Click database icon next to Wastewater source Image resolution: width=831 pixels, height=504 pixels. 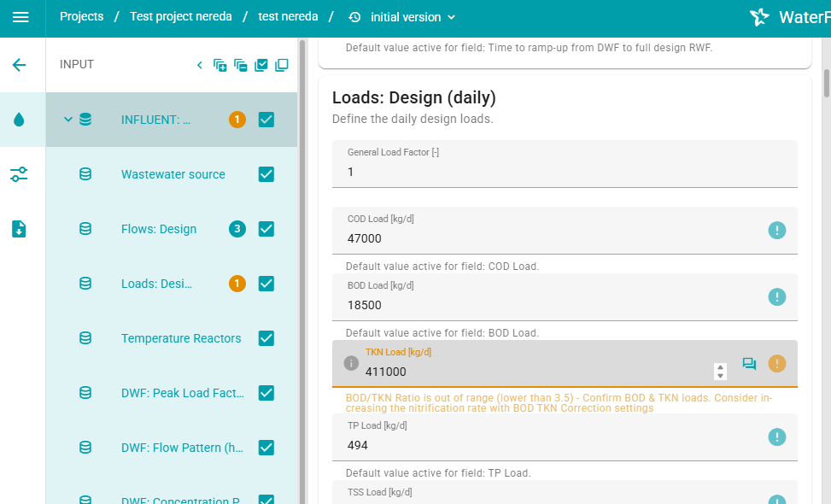pos(85,174)
